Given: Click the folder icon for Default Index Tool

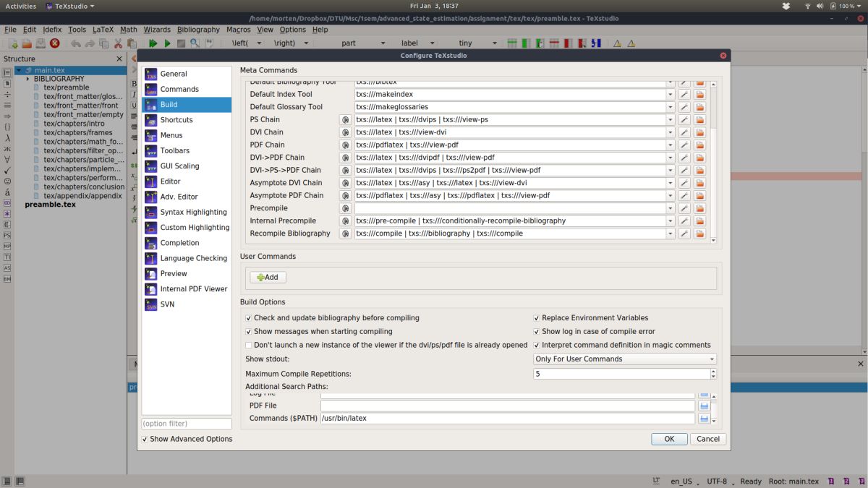Looking at the screenshot, I should (699, 94).
